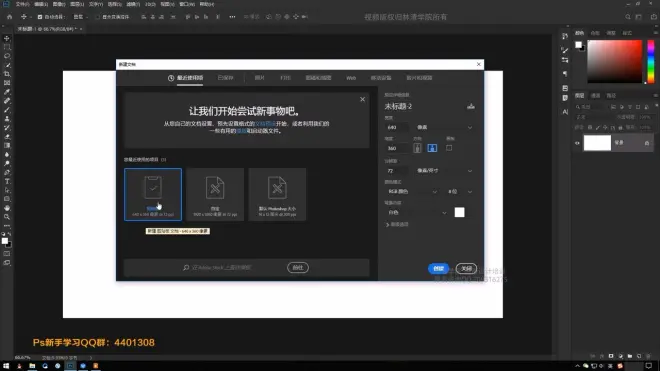The image size is (660, 371).
Task: Toggle the Artboards checkbox in new document dialog
Action: click(449, 148)
